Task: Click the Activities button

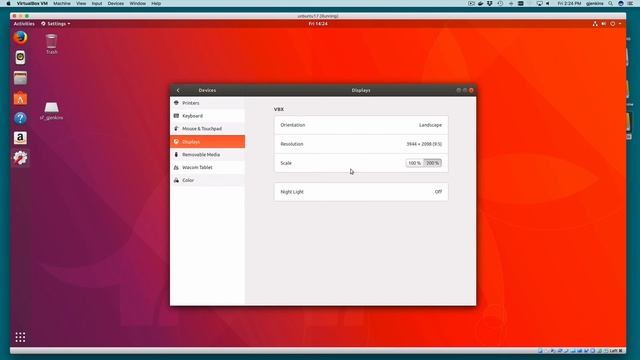Action: click(24, 24)
